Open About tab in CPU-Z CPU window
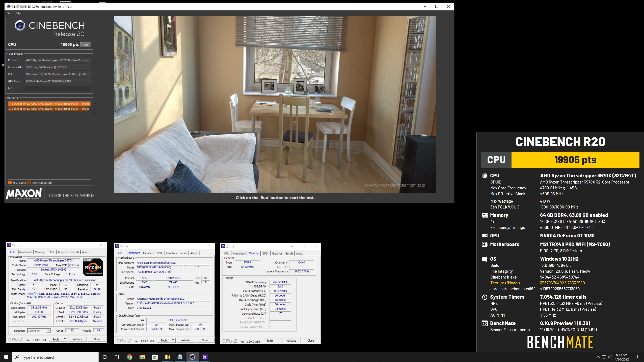Image resolution: width=644 pixels, height=362 pixels. (86, 252)
